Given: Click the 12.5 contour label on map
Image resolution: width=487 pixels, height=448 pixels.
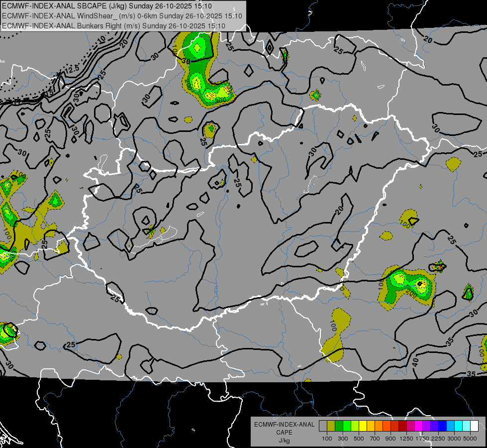Looking at the screenshot, I should coord(72,69).
